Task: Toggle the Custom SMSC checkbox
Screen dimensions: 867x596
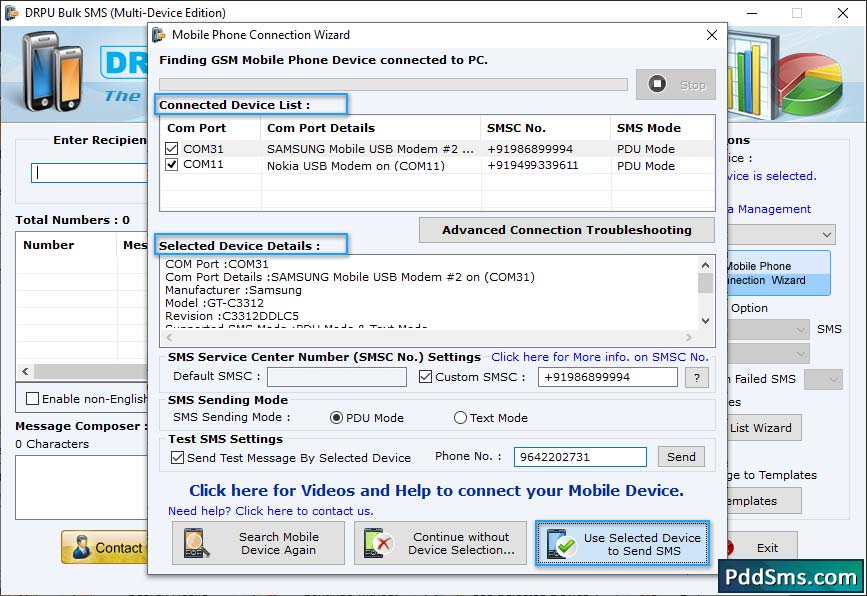Action: [x=425, y=377]
